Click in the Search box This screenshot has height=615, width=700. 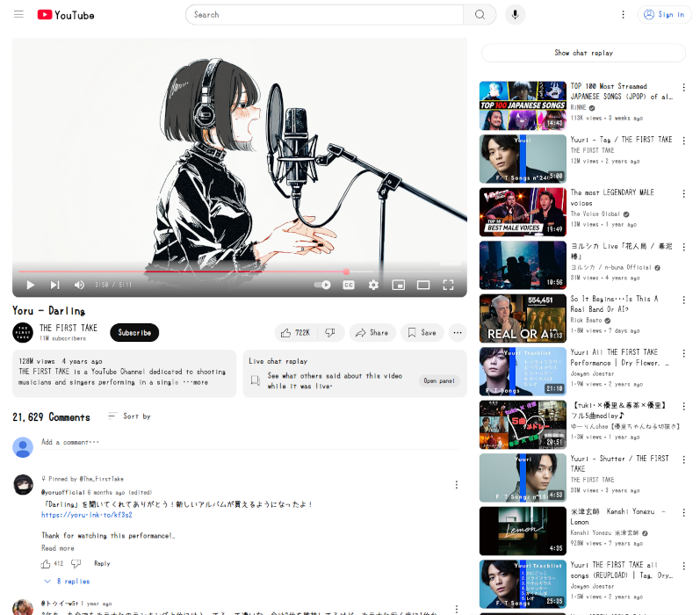(325, 15)
